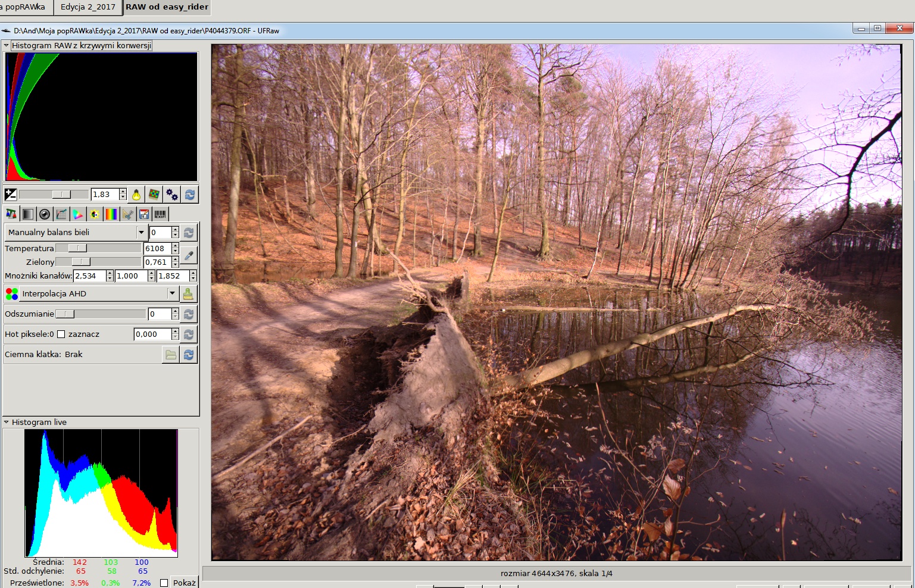Open the EXIF barcode tab

[x=160, y=214]
